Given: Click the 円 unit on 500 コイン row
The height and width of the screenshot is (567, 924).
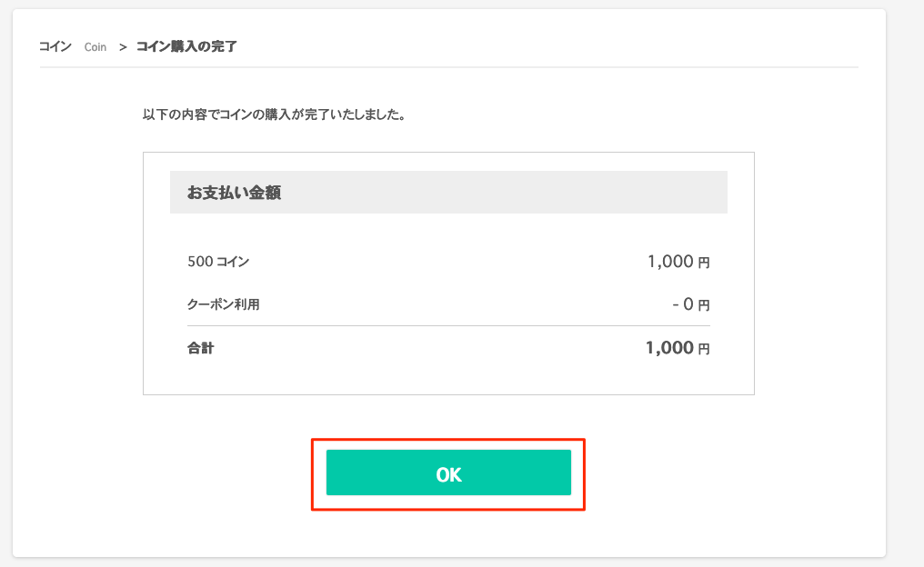Looking at the screenshot, I should 704,263.
